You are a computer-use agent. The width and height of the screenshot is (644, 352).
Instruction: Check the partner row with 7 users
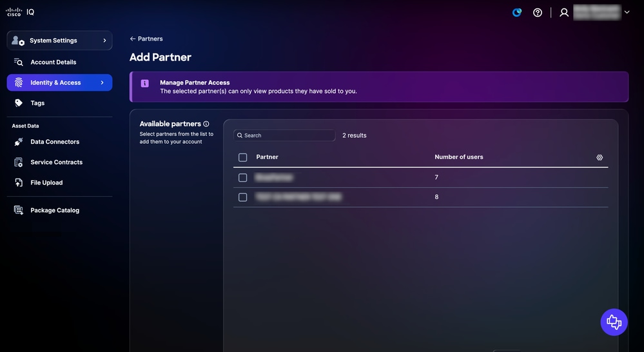pyautogui.click(x=243, y=177)
